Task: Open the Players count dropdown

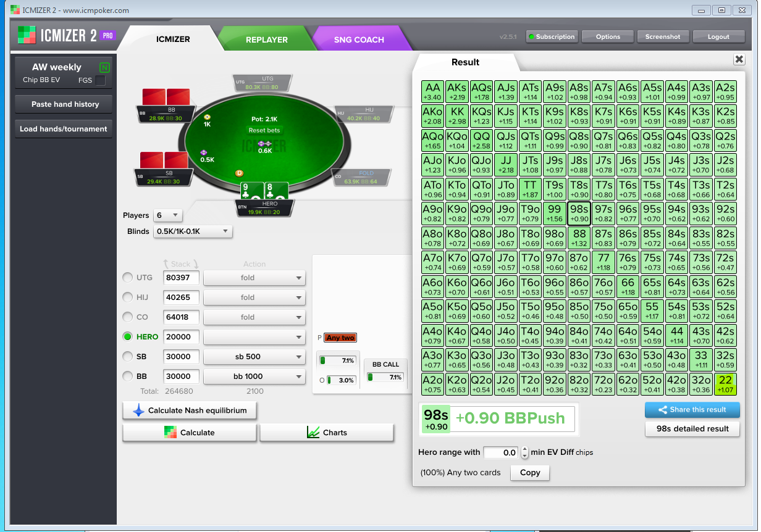Action: 168,215
